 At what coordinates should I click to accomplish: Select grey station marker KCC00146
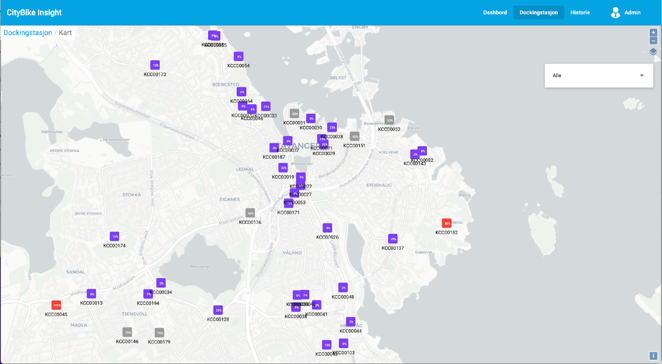coord(127,332)
